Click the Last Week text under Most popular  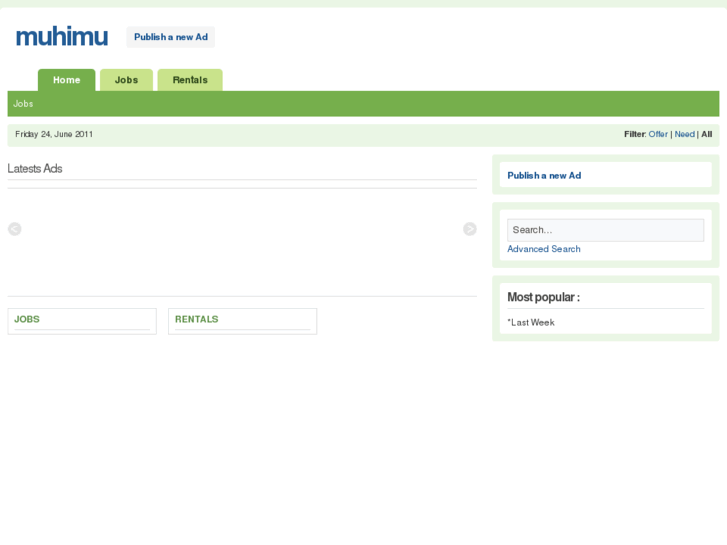click(x=531, y=322)
